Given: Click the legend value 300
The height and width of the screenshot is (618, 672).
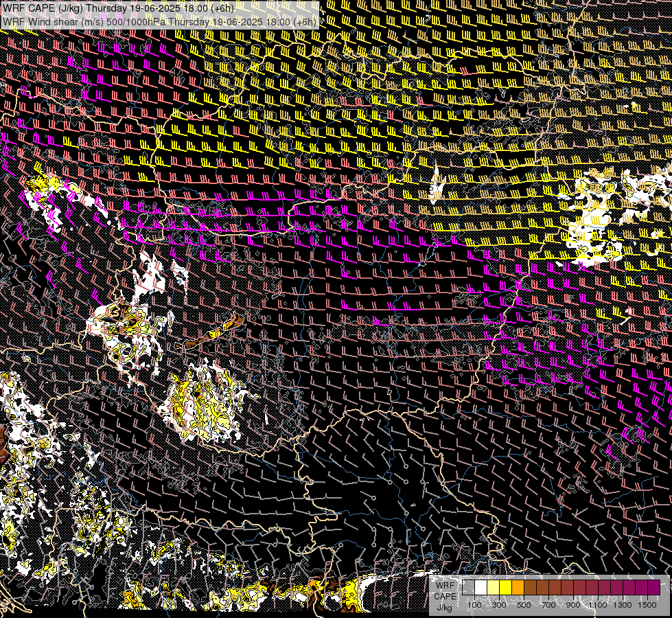Looking at the screenshot, I should [499, 605].
